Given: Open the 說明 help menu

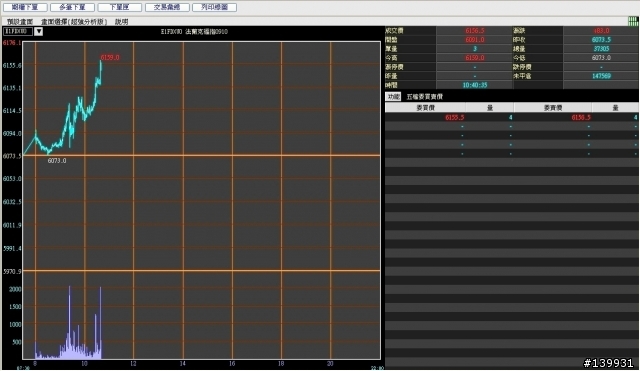Looking at the screenshot, I should [122, 22].
